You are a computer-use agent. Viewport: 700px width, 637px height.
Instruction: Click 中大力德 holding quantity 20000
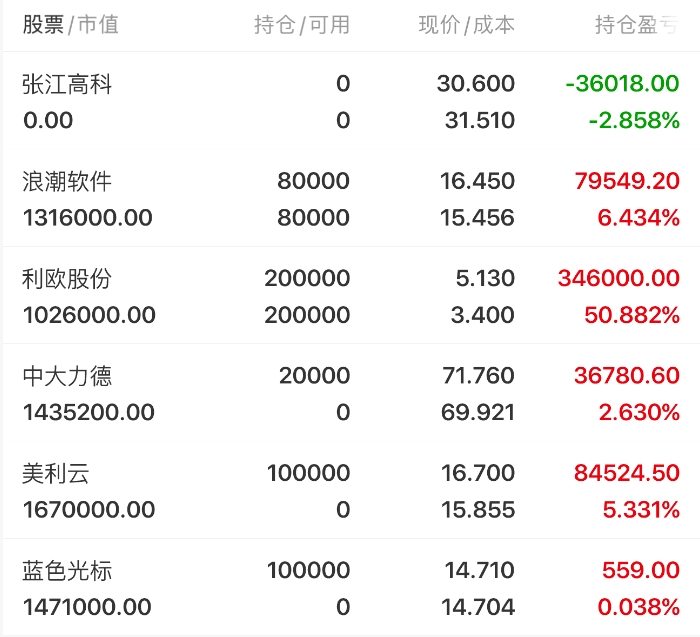[314, 375]
